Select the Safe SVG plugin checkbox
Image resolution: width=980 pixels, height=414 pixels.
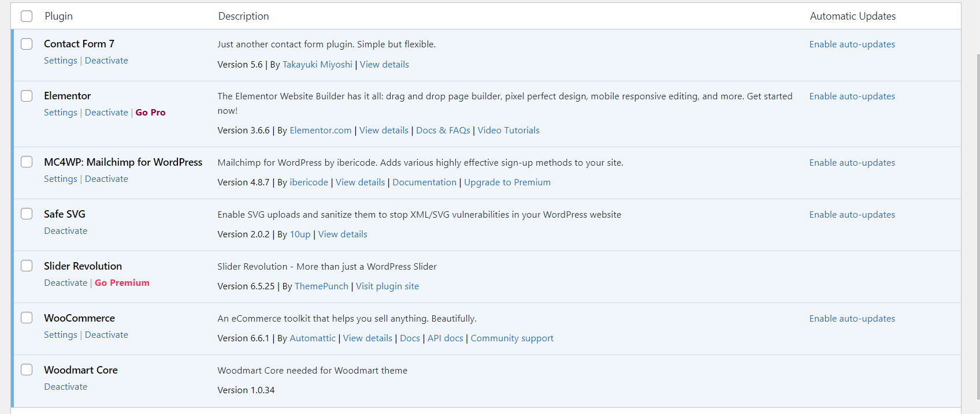(x=27, y=214)
